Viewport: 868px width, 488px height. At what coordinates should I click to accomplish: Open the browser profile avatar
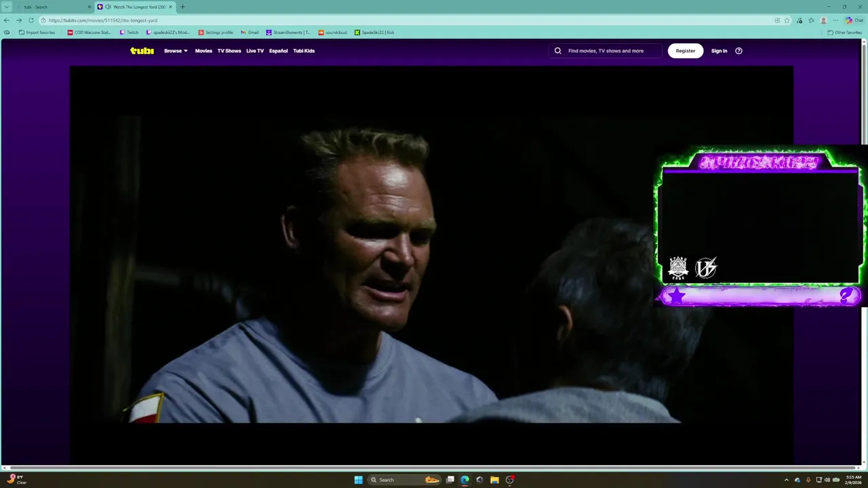[x=824, y=20]
